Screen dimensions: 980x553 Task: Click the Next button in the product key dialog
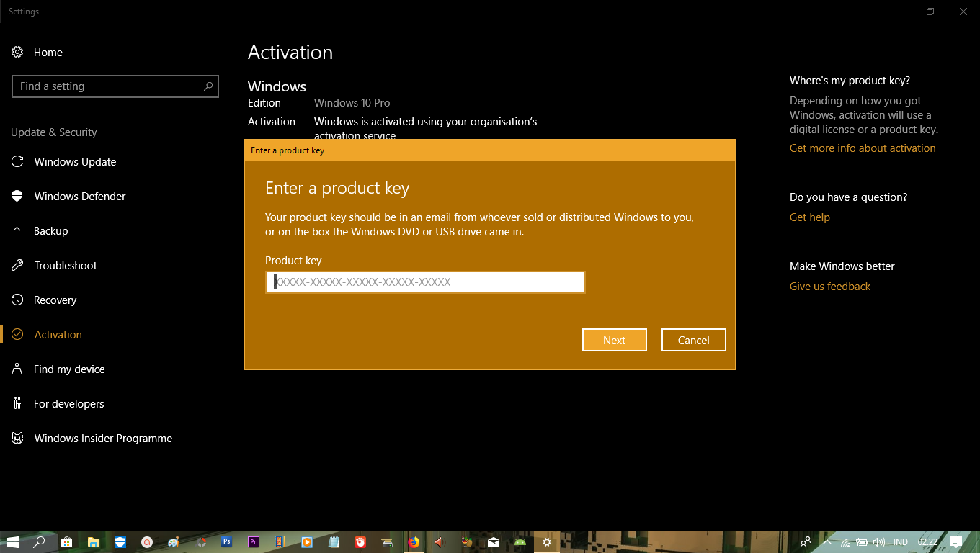click(615, 340)
